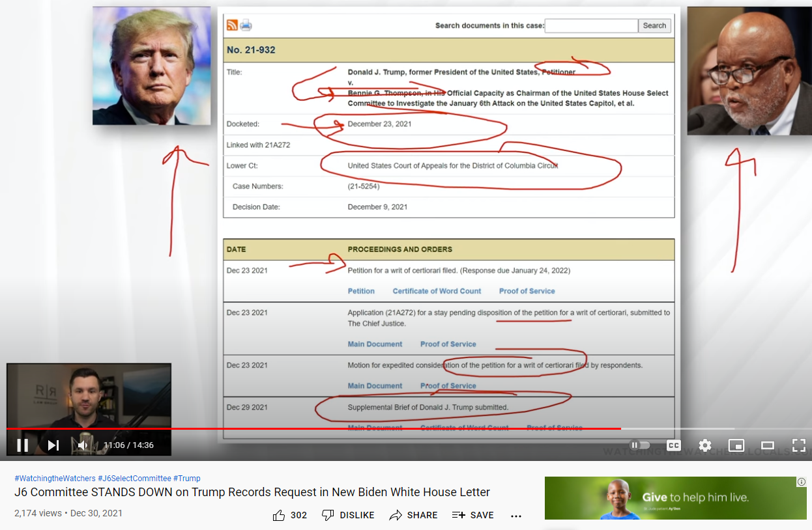Click the video timestamp 11:06 / 14:36
812x530 pixels.
128,445
